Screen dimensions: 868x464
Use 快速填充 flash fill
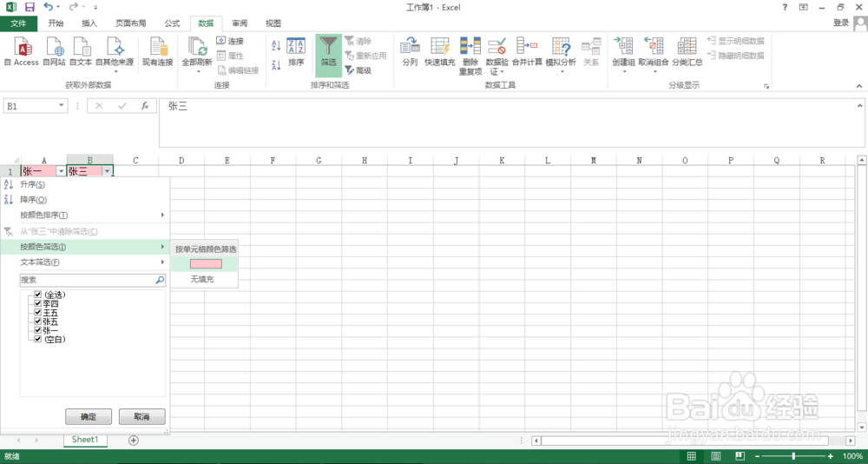point(439,52)
